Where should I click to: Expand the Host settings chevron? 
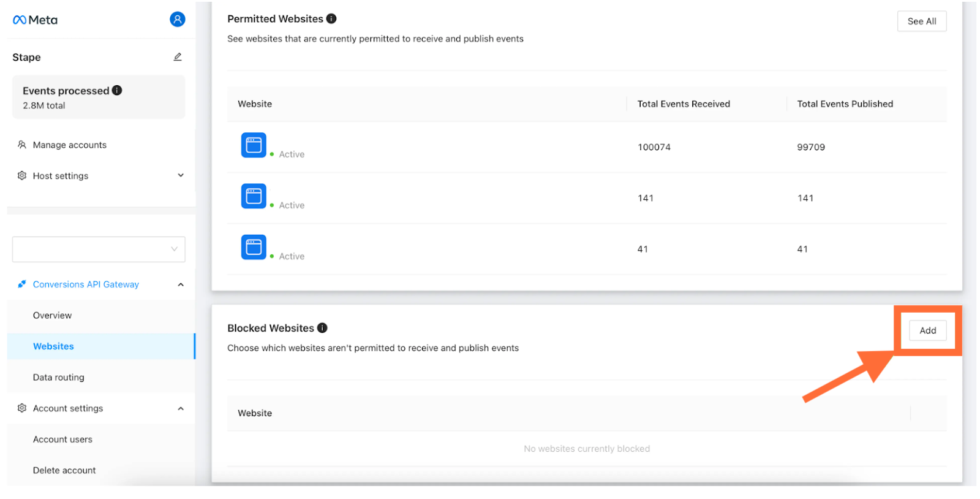(x=181, y=175)
